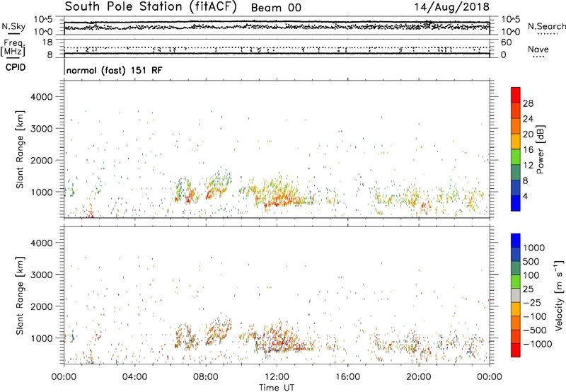Screen dimensions: 566x392
Task: Click the gray segment of velocity colorbar
Action: pyautogui.click(x=516, y=296)
